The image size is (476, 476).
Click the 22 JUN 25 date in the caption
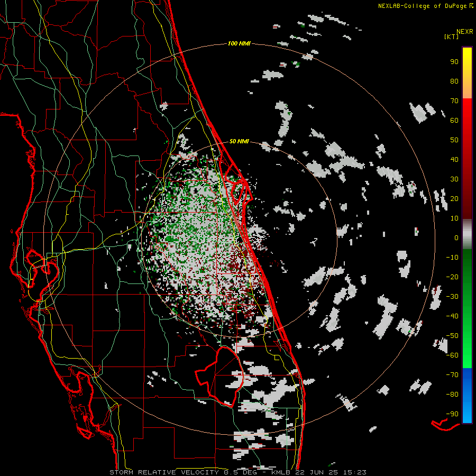[x=317, y=472]
